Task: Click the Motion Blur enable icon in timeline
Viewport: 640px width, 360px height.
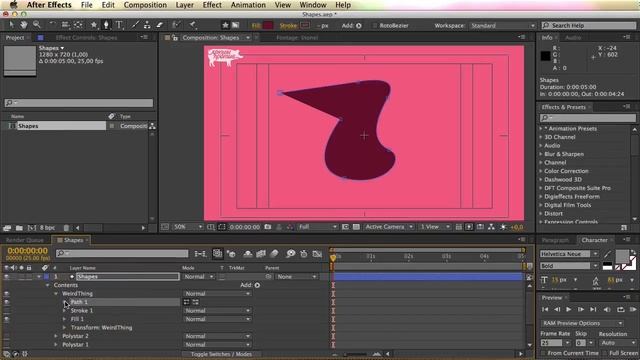Action: [274, 254]
